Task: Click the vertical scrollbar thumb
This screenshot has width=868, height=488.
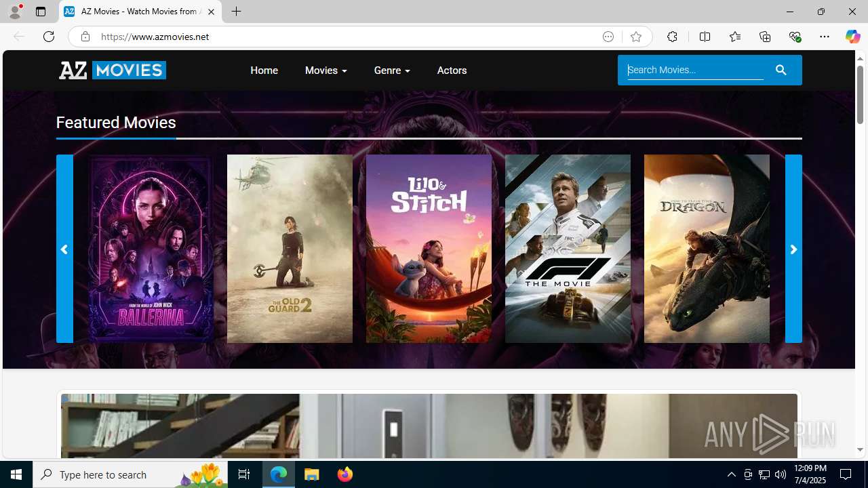Action: [860, 94]
